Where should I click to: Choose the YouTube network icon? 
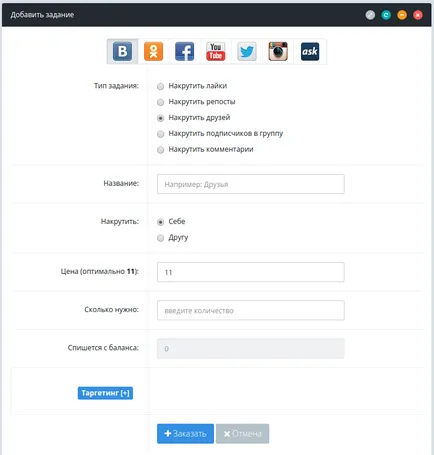(x=216, y=51)
